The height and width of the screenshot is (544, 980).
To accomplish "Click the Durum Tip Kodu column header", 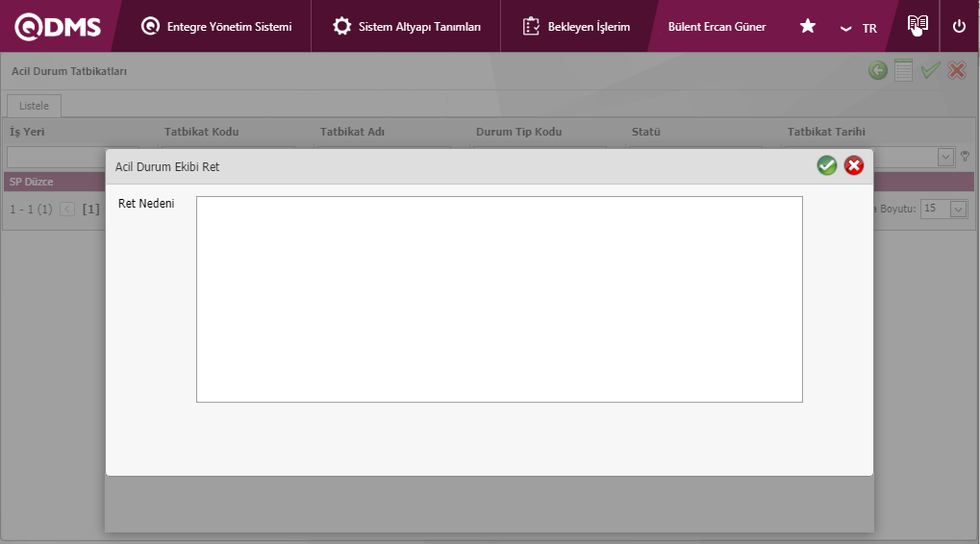I will (x=518, y=132).
